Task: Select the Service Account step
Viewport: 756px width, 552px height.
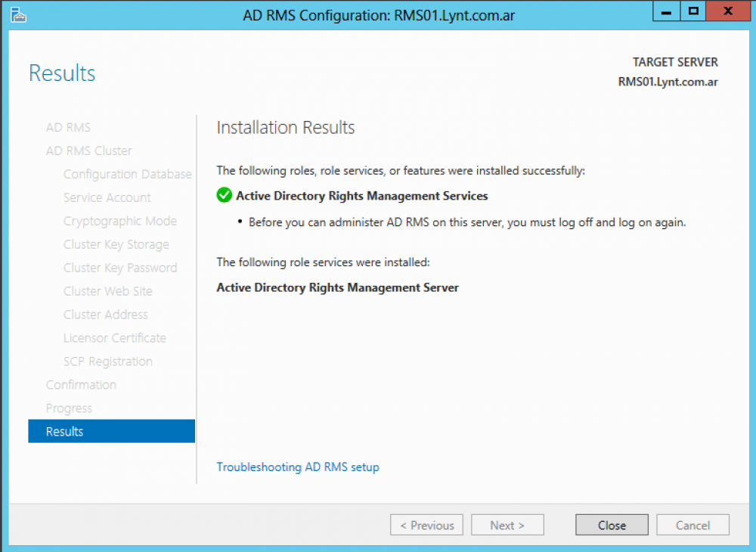Action: 107,197
